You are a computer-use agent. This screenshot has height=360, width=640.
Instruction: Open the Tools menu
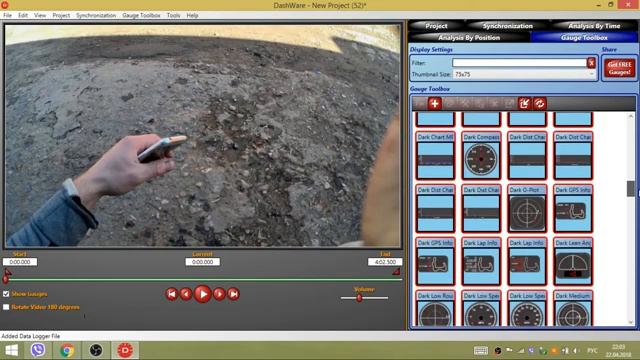pos(173,15)
